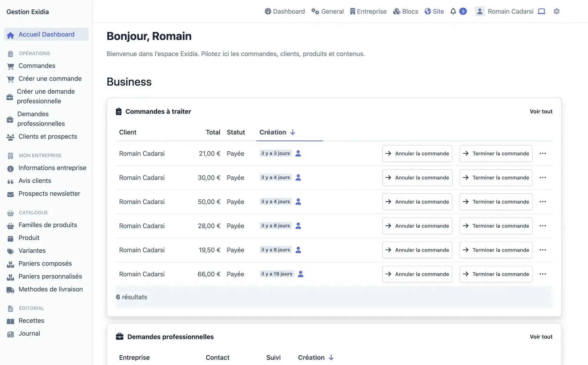Click the quote icon beside Avis clients
This screenshot has height=365, width=588.
click(x=10, y=181)
